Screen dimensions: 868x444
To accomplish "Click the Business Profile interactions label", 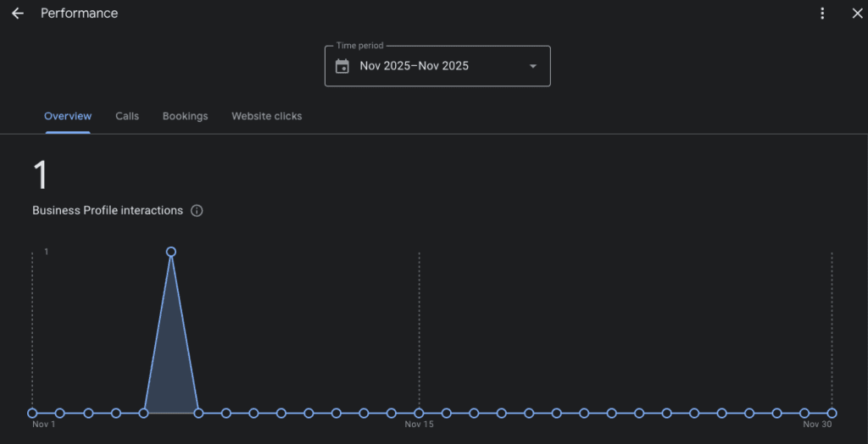I will (x=108, y=211).
